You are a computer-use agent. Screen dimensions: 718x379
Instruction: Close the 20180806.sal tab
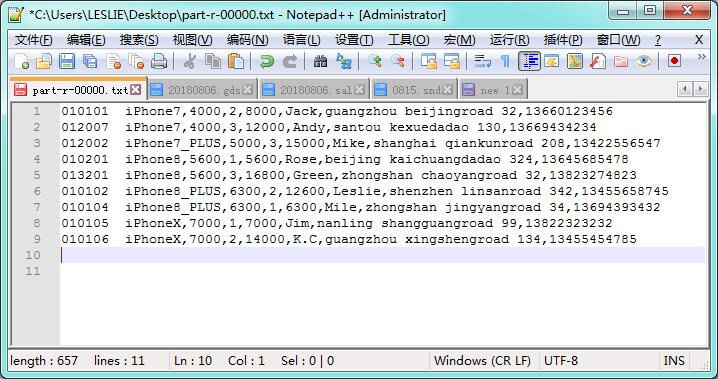click(360, 90)
